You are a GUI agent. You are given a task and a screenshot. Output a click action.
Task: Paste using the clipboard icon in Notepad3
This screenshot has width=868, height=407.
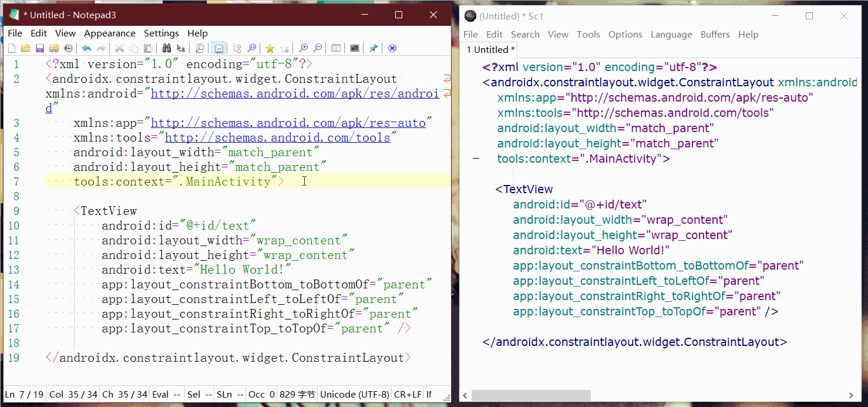tap(148, 48)
